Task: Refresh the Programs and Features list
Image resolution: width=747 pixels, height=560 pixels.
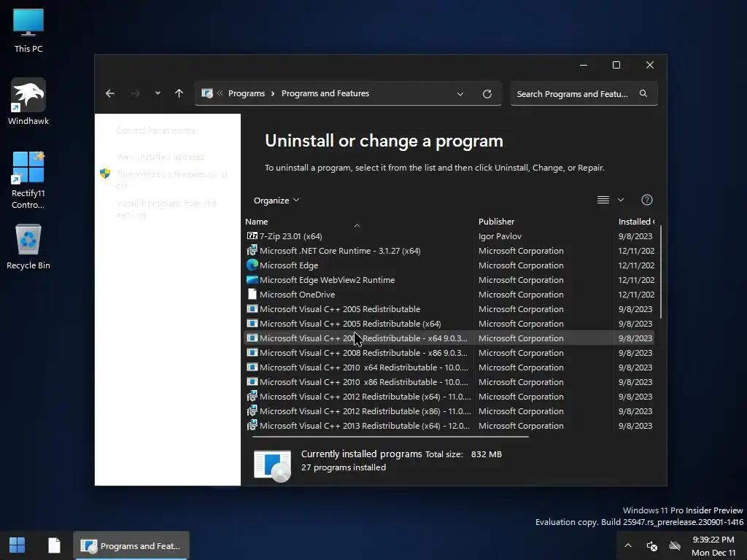Action: point(487,94)
